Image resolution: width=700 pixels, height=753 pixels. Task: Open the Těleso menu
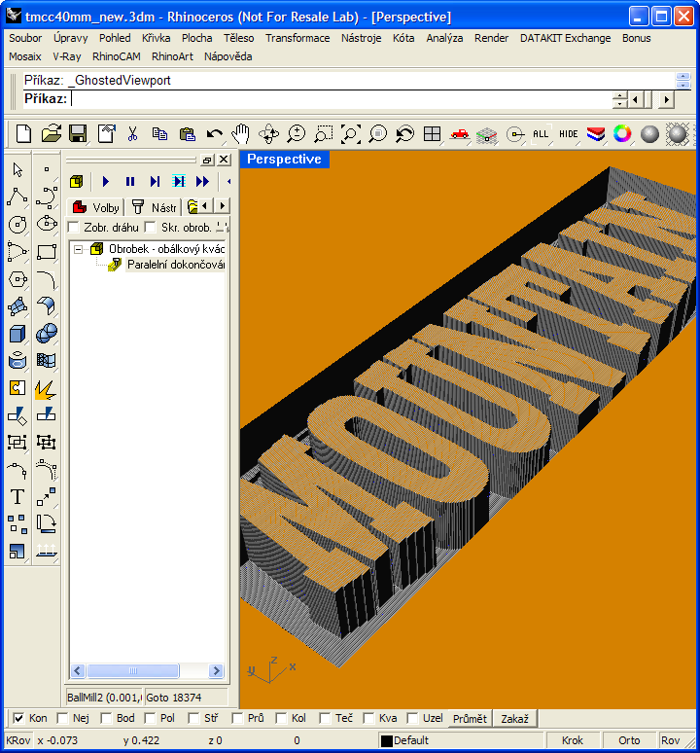[238, 38]
